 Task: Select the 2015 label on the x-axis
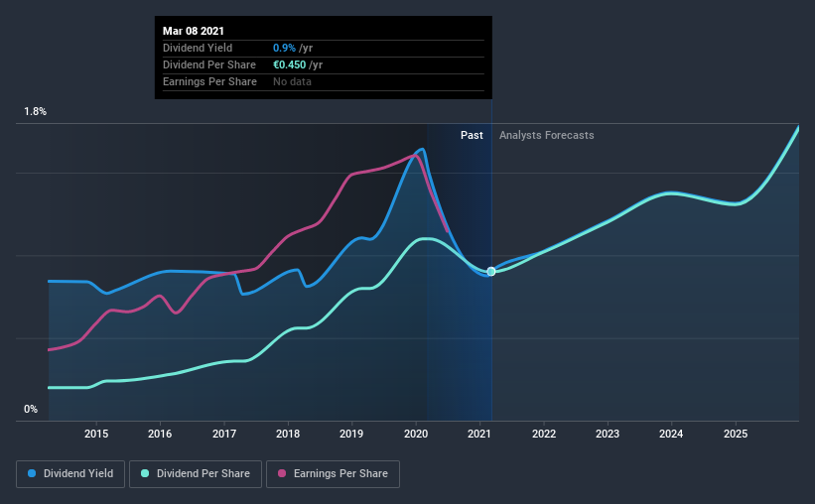(x=96, y=434)
